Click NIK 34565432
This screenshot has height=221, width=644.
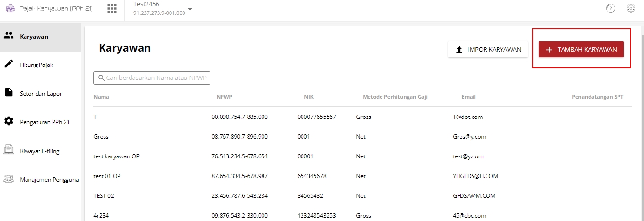pyautogui.click(x=310, y=196)
